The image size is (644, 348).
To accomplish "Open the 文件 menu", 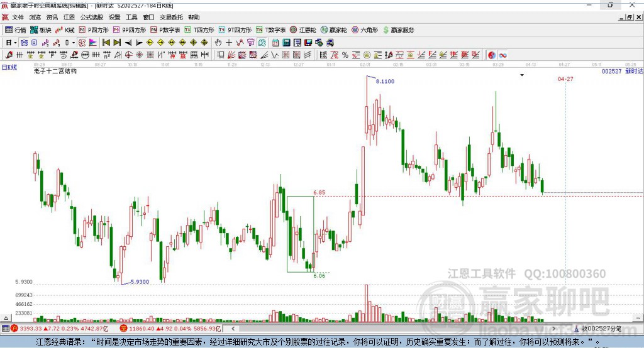I will [18, 17].
